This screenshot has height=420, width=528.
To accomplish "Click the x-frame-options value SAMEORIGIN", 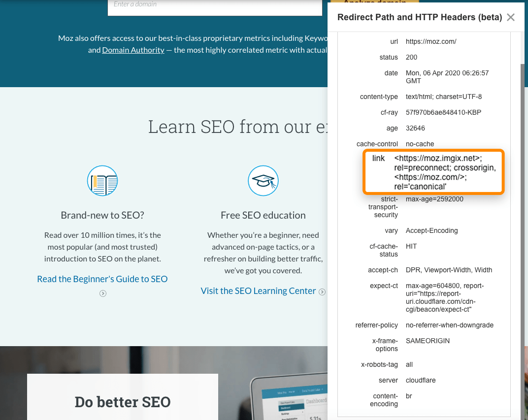I will 428,341.
